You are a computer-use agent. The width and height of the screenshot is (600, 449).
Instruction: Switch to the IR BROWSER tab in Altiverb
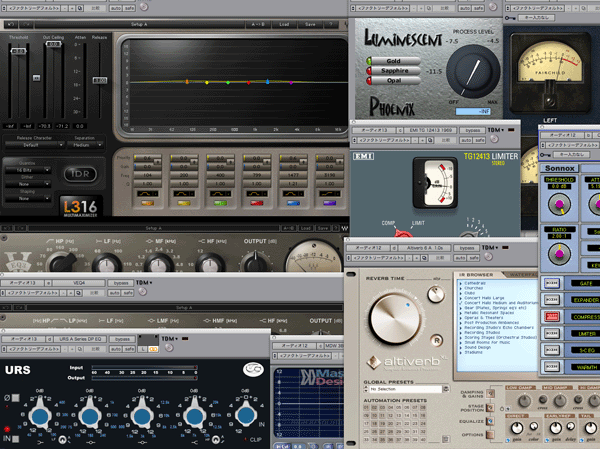pos(476,275)
